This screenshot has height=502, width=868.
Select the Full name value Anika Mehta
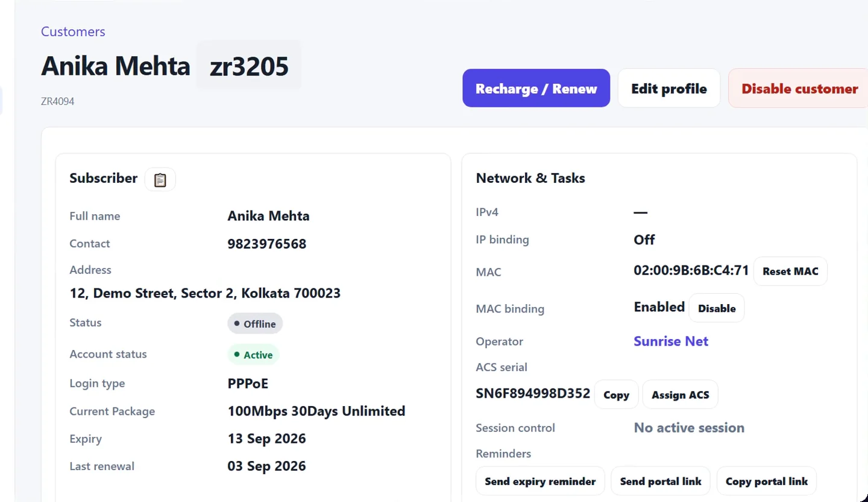pos(268,217)
